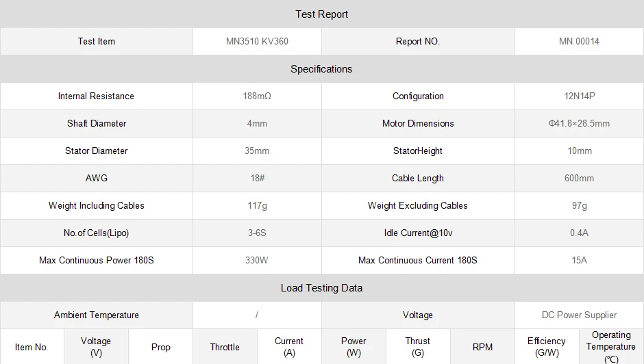Click the Shaft Diameter label
This screenshot has width=644, height=364.
(97, 123)
